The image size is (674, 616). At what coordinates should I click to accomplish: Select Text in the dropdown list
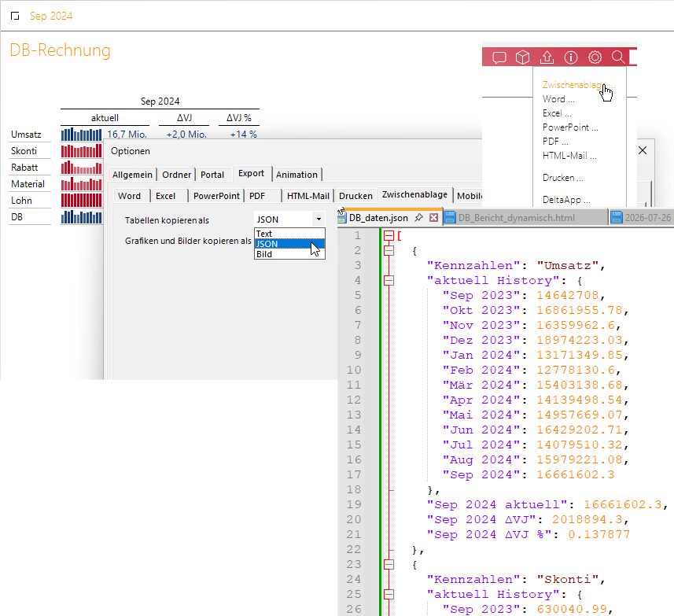[x=289, y=234]
